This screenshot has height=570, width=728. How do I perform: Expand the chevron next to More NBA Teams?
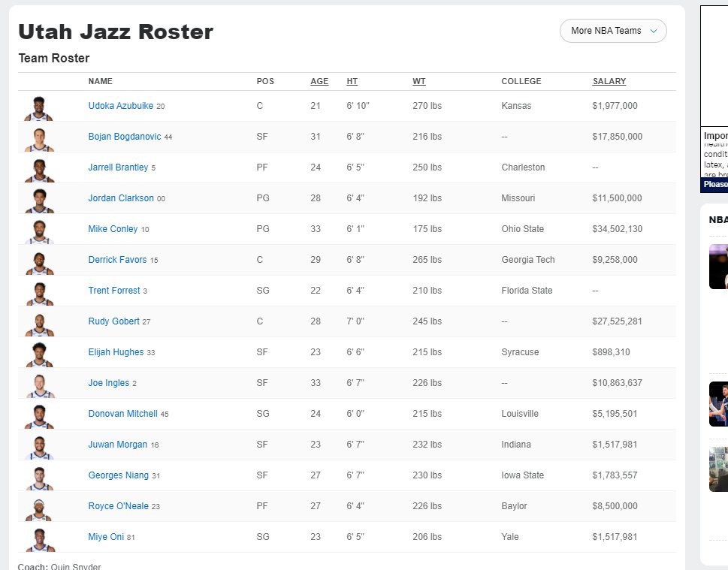coord(653,31)
